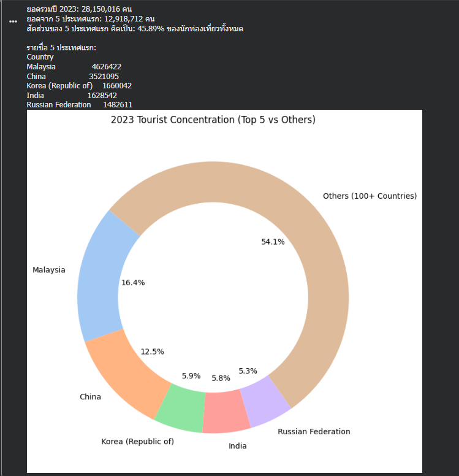Click the 'Russian Federation' label below the chart
The image size is (459, 476).
tap(314, 432)
